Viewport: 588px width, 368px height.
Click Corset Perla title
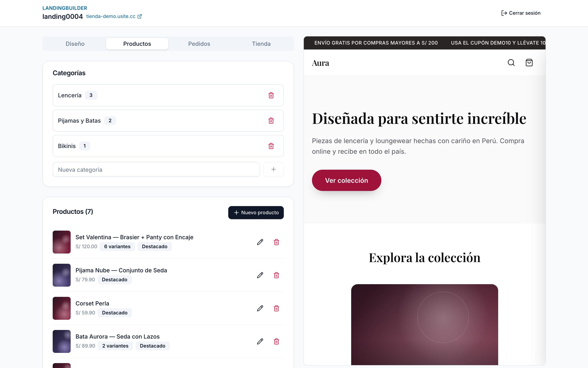92,303
